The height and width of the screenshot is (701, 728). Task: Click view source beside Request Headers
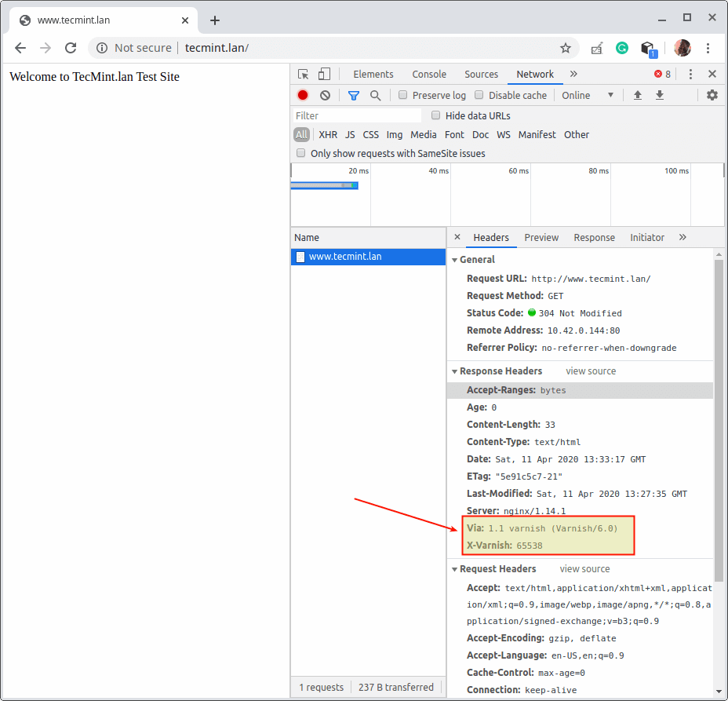[x=584, y=569]
